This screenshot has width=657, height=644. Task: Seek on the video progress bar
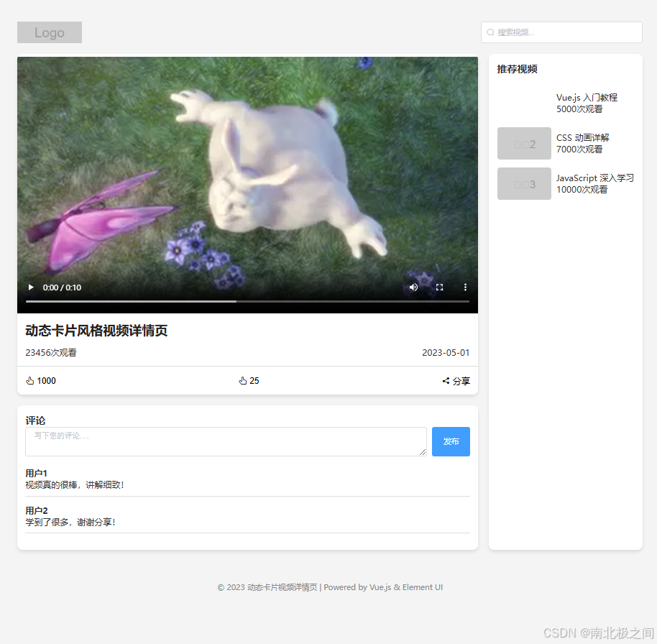click(x=247, y=301)
